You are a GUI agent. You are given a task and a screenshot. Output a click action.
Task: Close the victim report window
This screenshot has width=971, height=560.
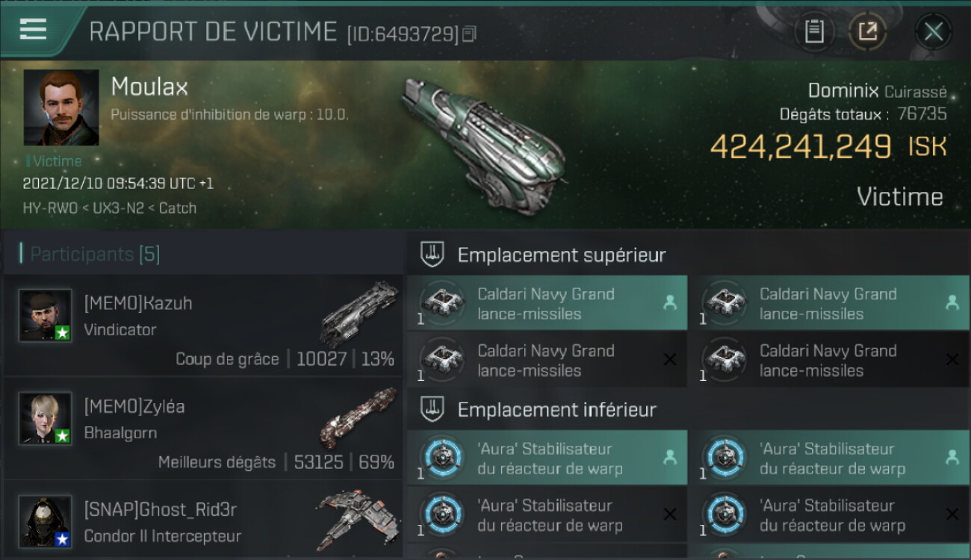pyautogui.click(x=933, y=31)
